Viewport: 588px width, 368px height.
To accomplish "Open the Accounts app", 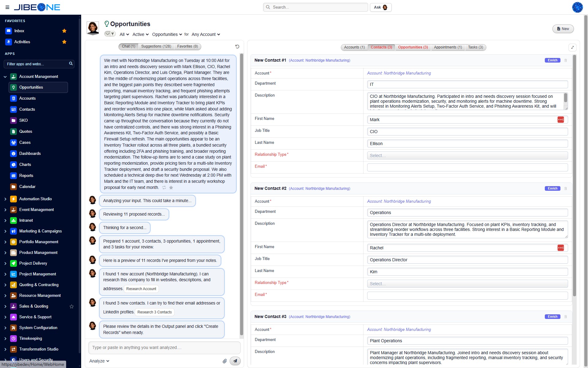I will 27,98.
